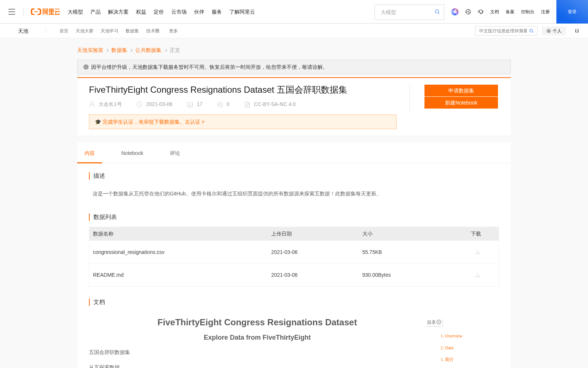This screenshot has height=368, width=588.
Task: Open the 云市场 menu item
Action: pos(179,12)
